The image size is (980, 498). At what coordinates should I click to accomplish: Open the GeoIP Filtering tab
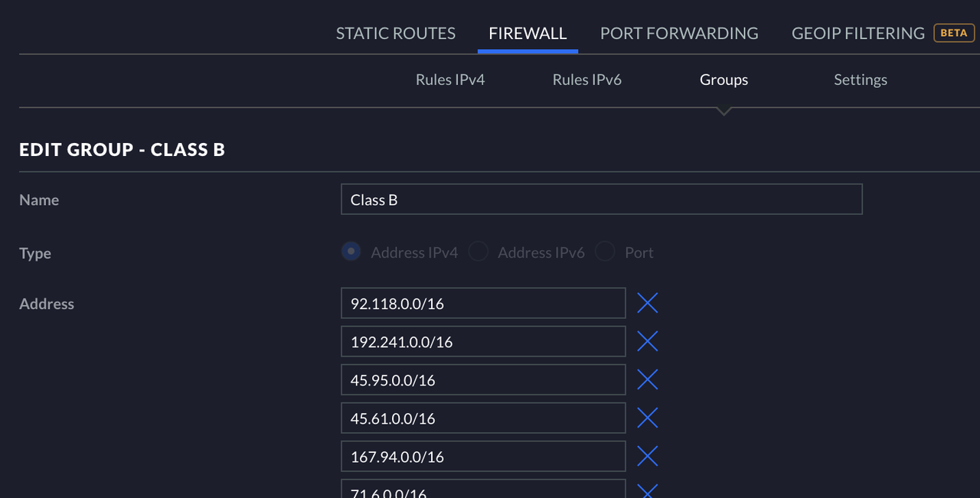[858, 34]
